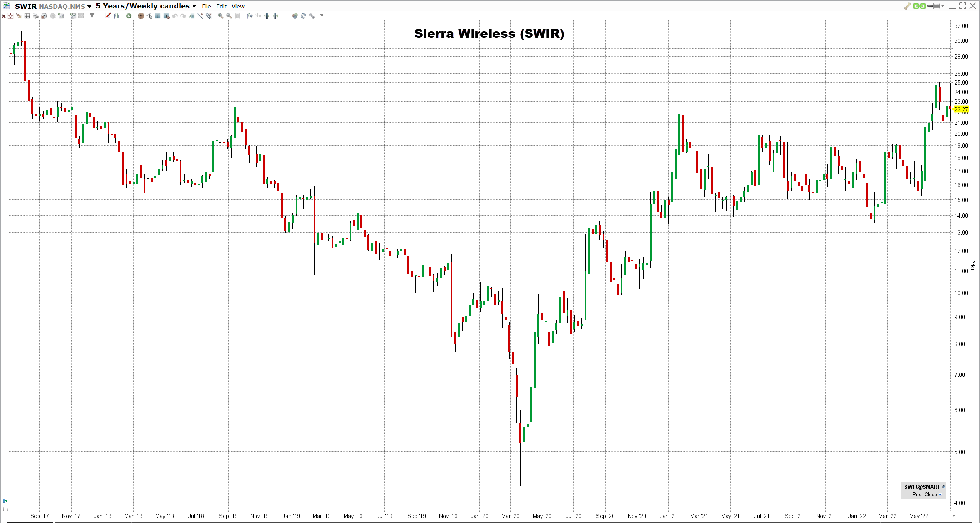This screenshot has width=980, height=523.
Task: Click the compress toward bar arrows icon
Action: pos(275,16)
